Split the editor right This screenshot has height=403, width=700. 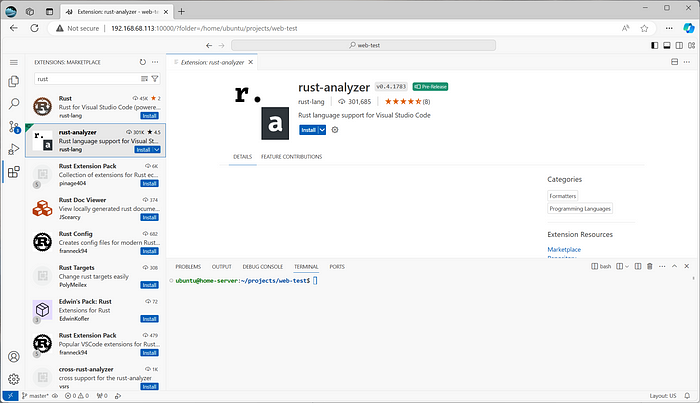pyautogui.click(x=675, y=62)
